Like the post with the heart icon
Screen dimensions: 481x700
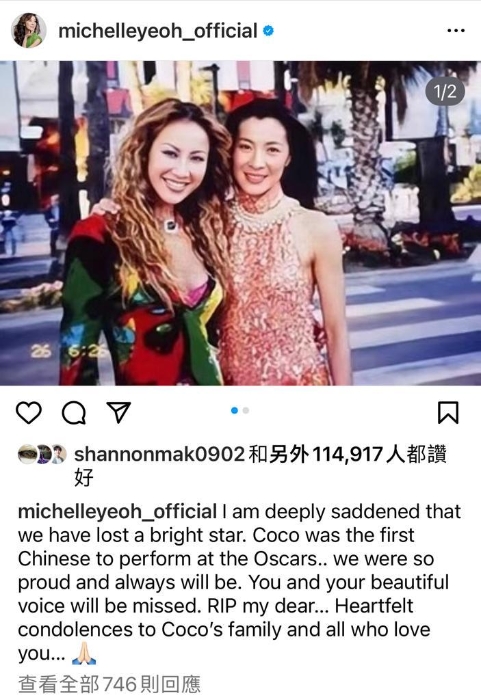click(x=29, y=412)
